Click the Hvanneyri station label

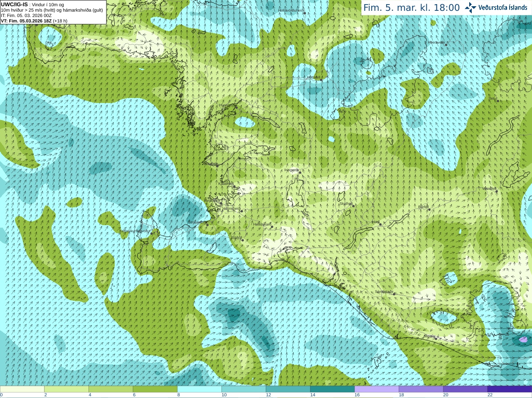pos(227,105)
